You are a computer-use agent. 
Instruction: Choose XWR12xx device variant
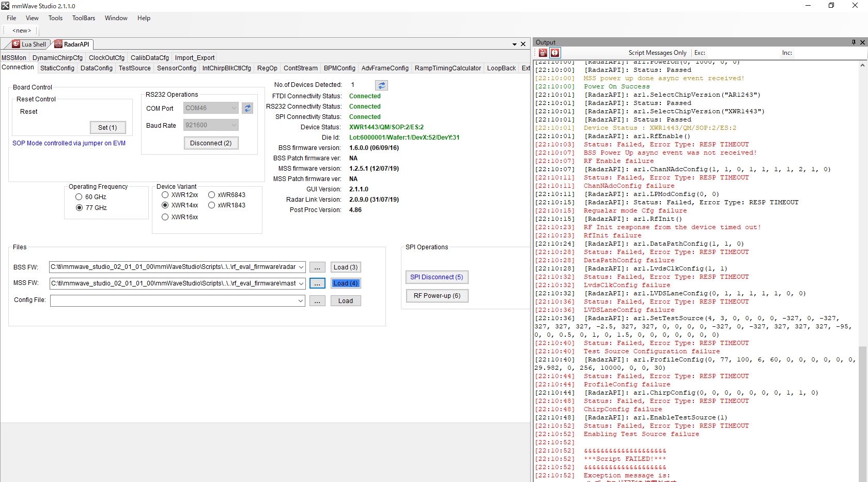click(165, 195)
